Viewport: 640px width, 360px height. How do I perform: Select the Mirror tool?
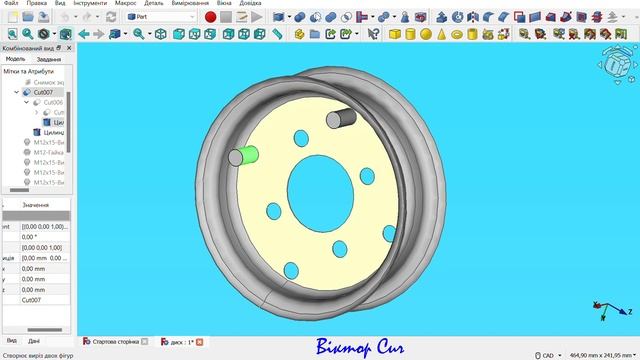pyautogui.click(x=473, y=17)
